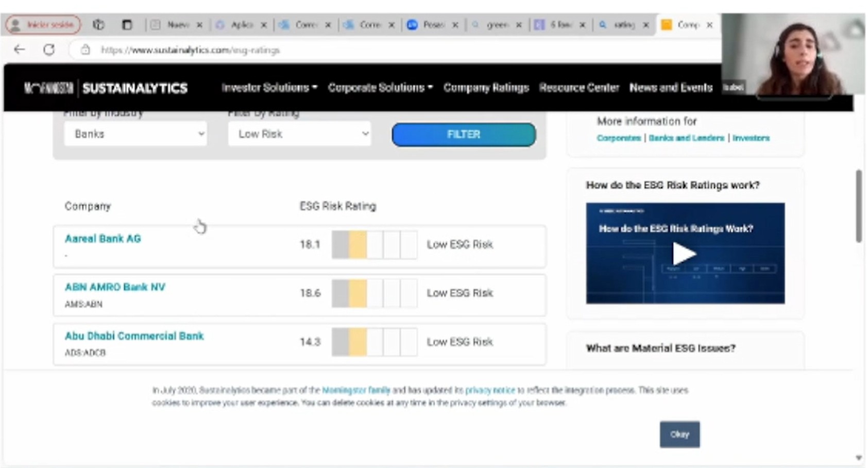Apply filters with the FILTER button
This screenshot has height=468, width=868.
[464, 135]
